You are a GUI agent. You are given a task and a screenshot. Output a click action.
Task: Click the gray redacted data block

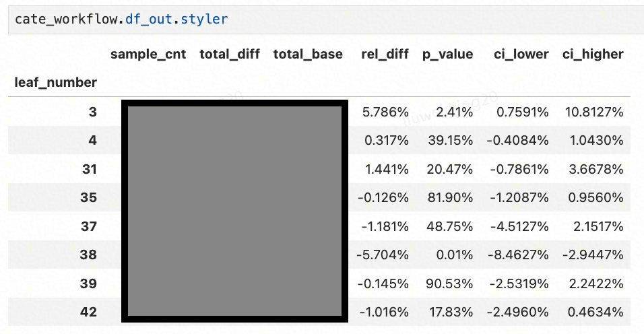234,211
